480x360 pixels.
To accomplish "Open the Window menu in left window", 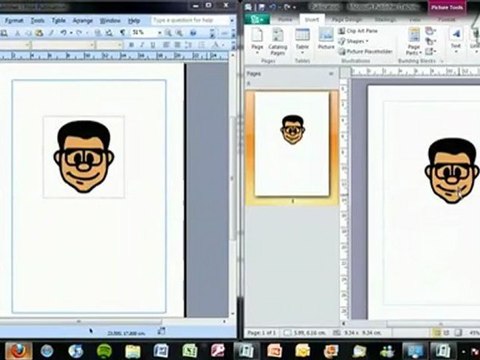I will click(110, 21).
